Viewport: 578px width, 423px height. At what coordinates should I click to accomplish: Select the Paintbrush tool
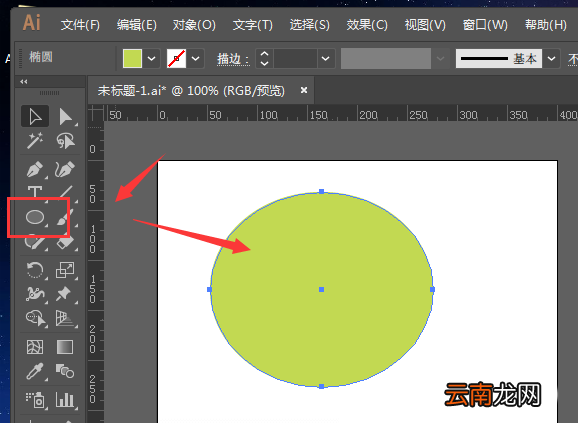(x=65, y=217)
